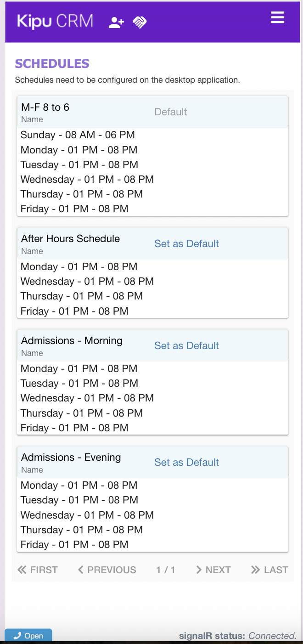Set Admissions - Evening as default
The image size is (303, 644).
click(186, 463)
